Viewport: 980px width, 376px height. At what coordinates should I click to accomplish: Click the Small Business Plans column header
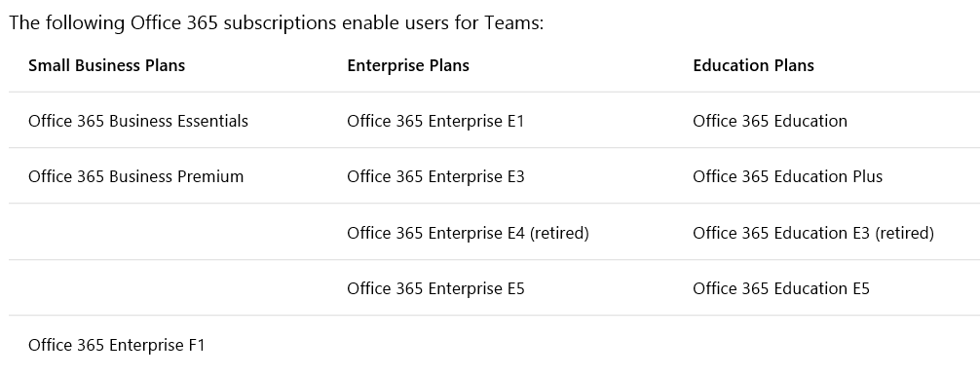click(106, 65)
